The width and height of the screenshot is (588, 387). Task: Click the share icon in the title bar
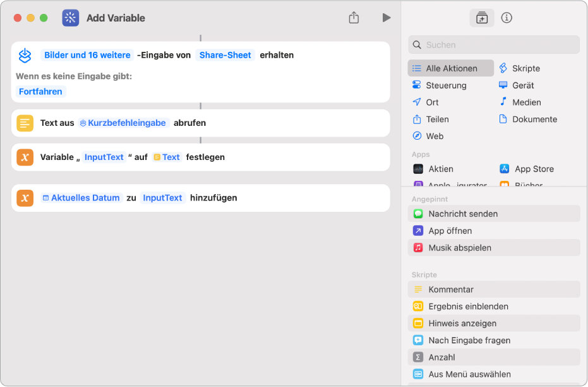click(354, 18)
